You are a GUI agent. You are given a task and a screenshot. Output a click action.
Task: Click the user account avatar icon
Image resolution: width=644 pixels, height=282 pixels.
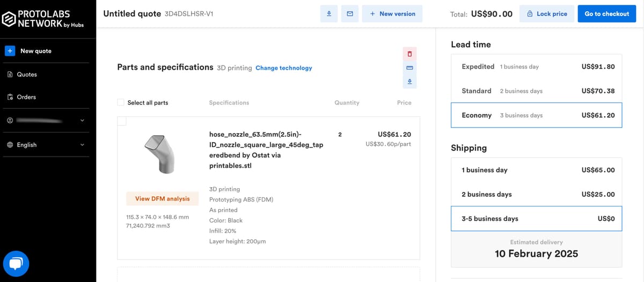tap(10, 121)
